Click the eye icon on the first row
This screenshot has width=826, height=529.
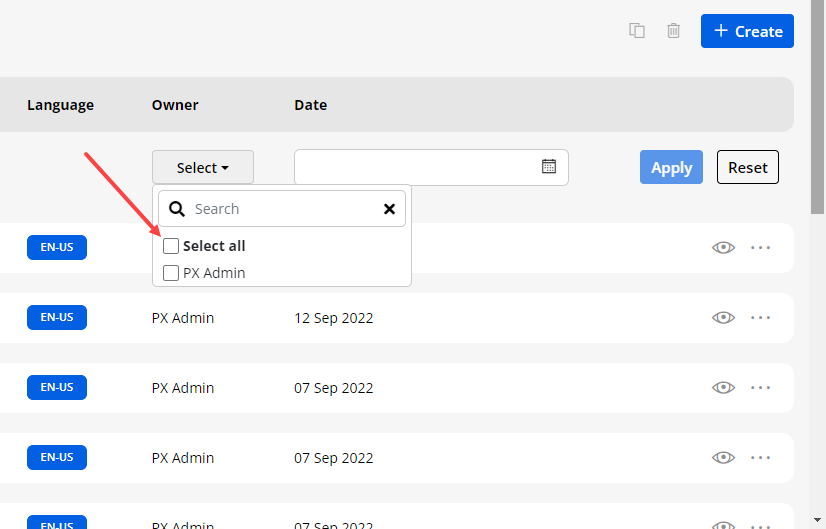click(x=723, y=248)
